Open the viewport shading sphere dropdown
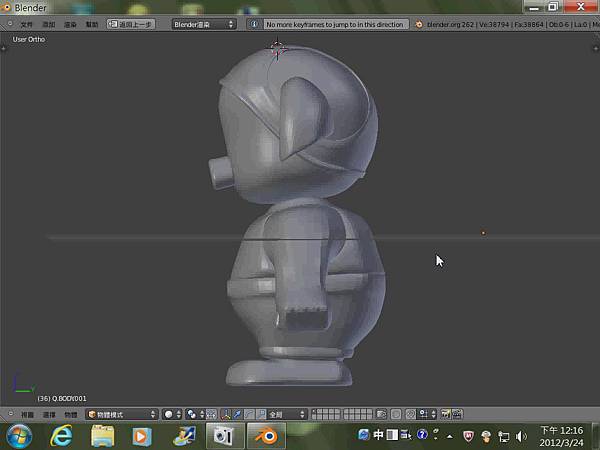The height and width of the screenshot is (450, 600). 172,414
